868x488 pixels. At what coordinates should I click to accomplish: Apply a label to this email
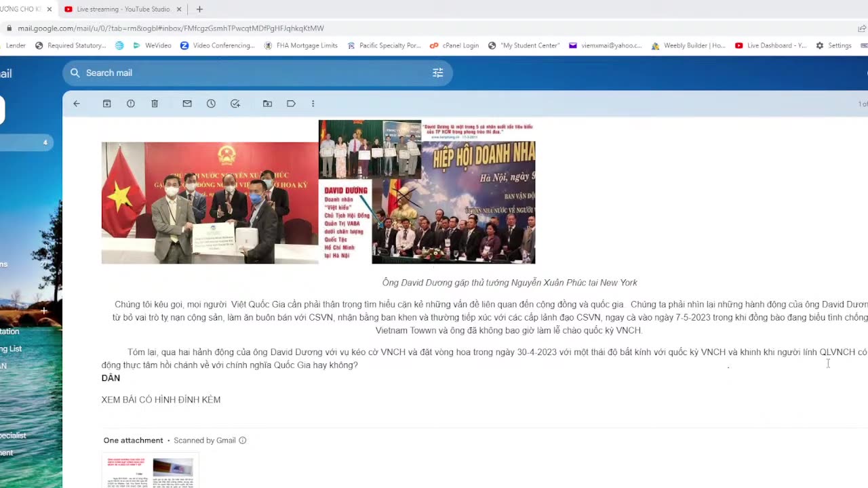(x=291, y=104)
